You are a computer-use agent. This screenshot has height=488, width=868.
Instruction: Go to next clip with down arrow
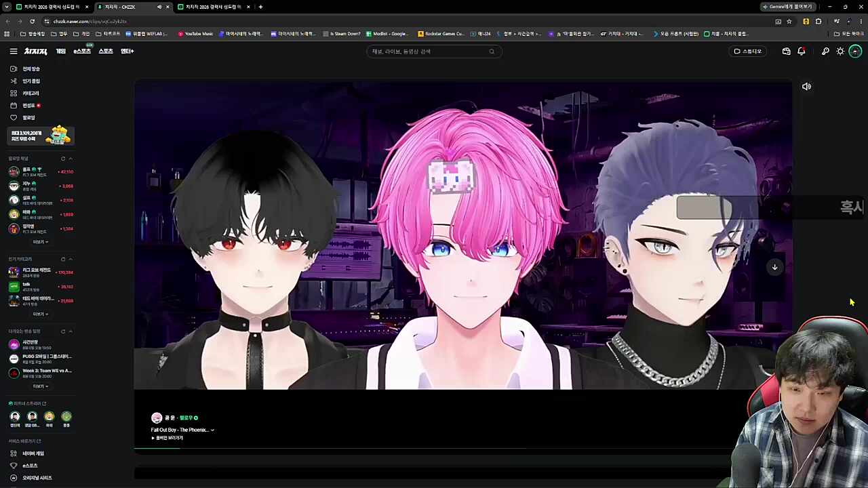774,267
